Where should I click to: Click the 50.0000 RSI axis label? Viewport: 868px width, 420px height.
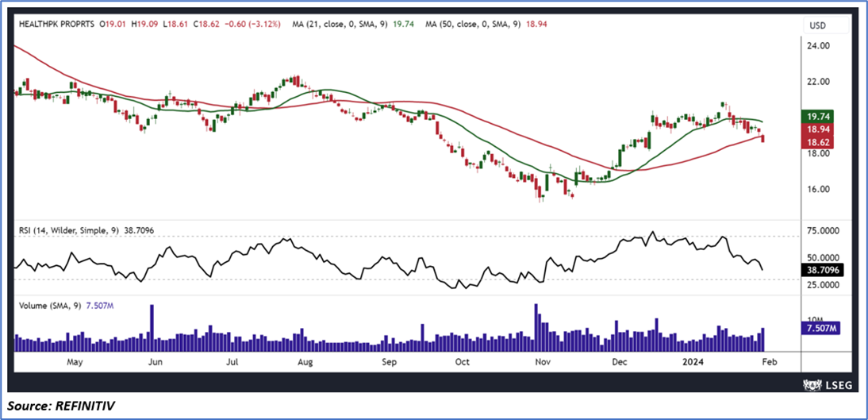point(823,258)
